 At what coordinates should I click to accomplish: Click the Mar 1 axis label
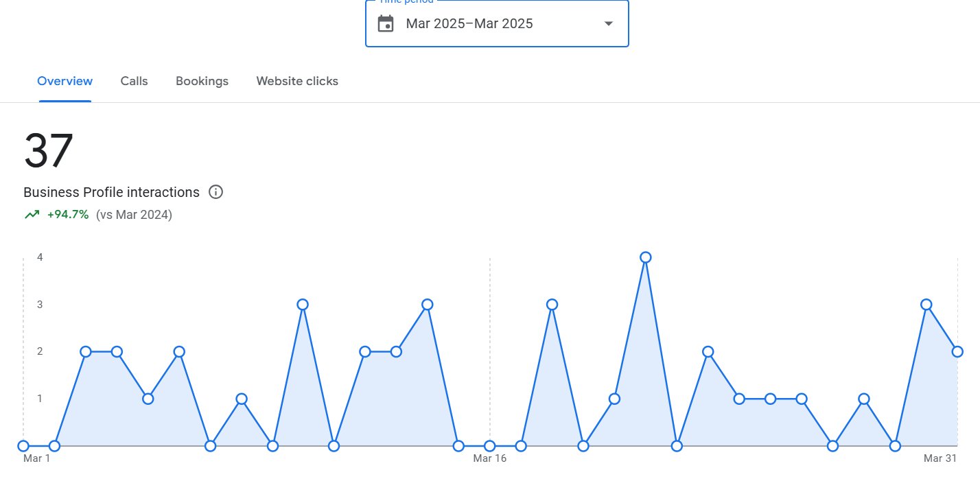coord(36,458)
